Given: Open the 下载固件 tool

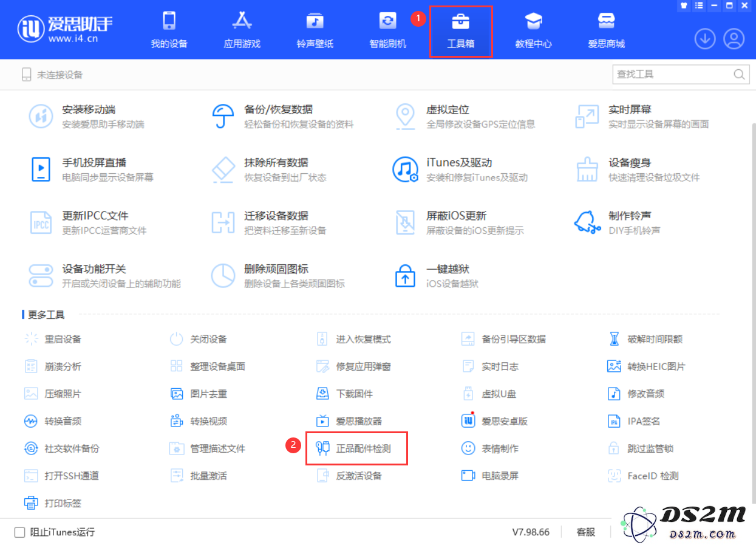Looking at the screenshot, I should pos(345,394).
